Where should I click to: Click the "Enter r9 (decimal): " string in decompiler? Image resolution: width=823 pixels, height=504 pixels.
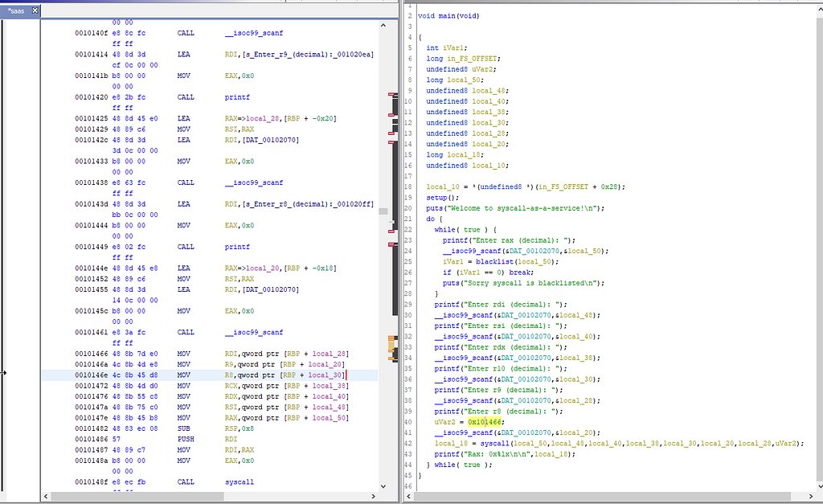tap(509, 390)
